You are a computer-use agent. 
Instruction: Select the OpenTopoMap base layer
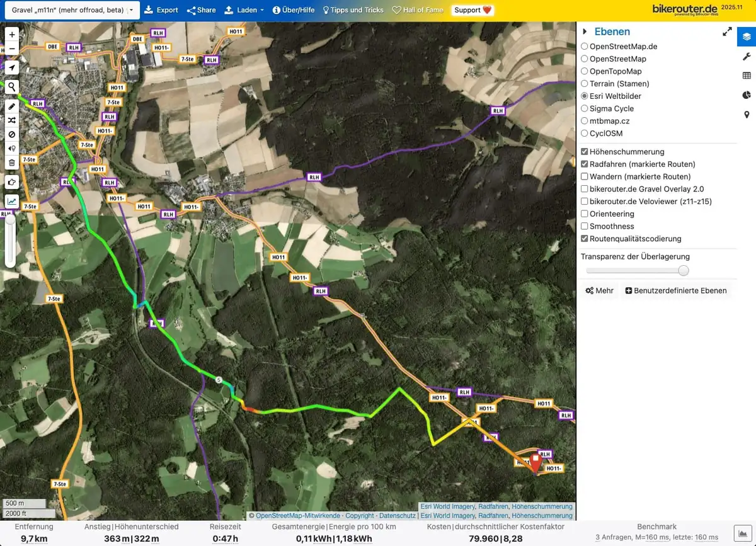585,71
